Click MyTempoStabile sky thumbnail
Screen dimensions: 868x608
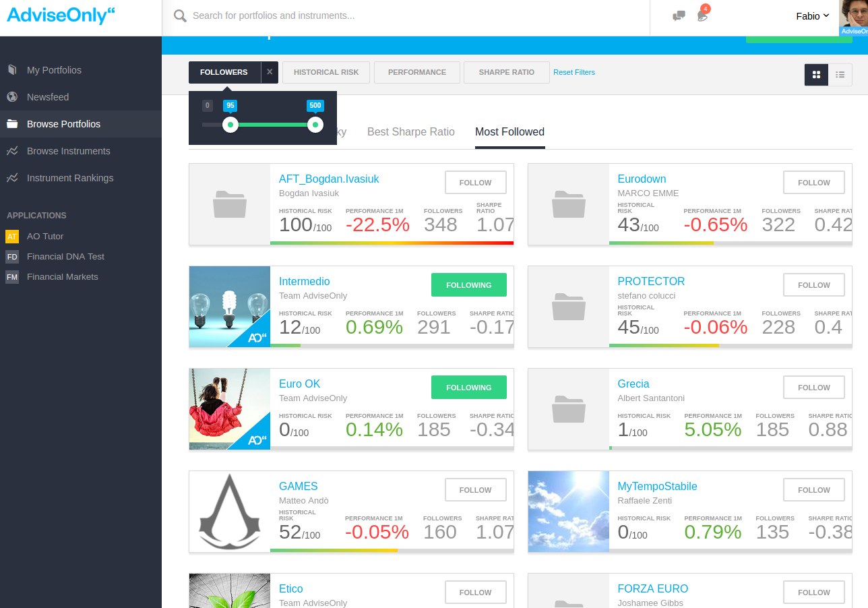coord(568,512)
